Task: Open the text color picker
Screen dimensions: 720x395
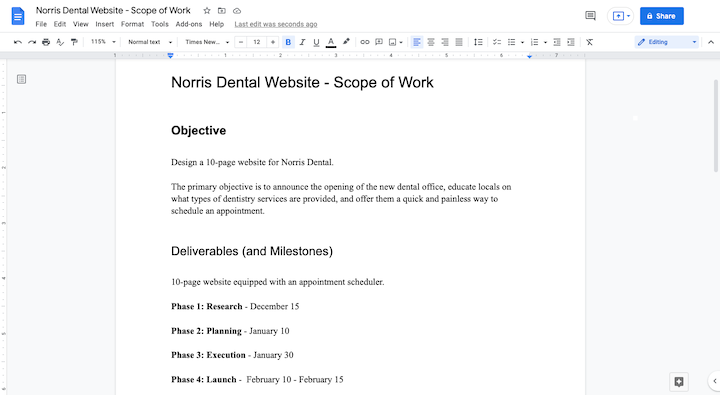Action: pos(331,42)
